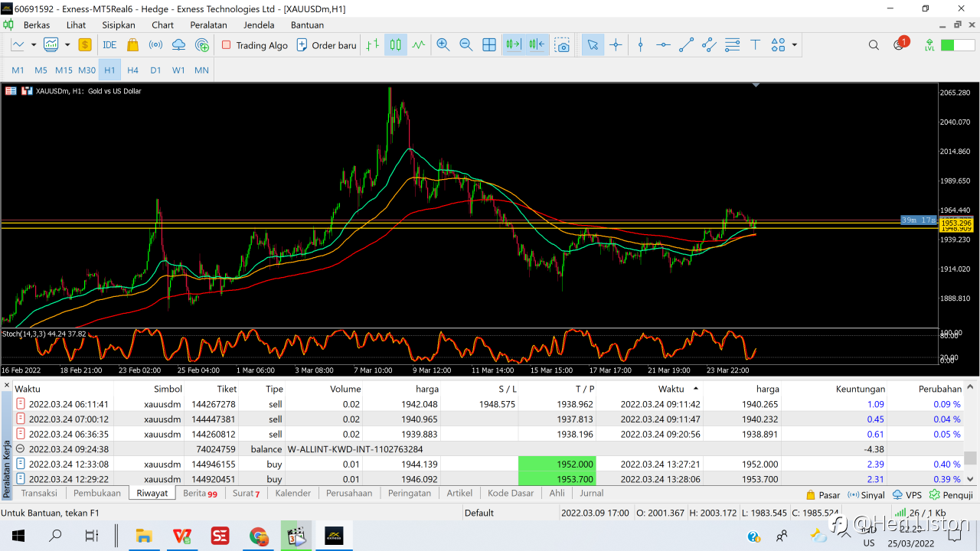Take a chart screenshot with camera icon
The image size is (980, 551).
pos(563,45)
